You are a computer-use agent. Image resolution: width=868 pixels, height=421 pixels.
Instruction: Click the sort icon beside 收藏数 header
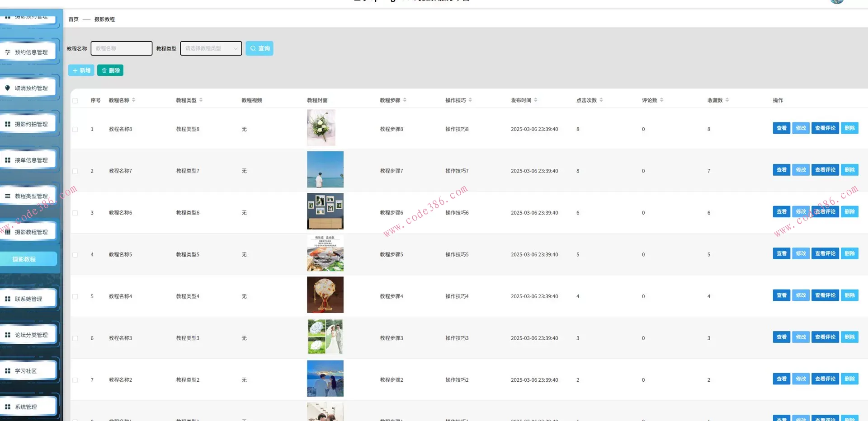coord(727,100)
